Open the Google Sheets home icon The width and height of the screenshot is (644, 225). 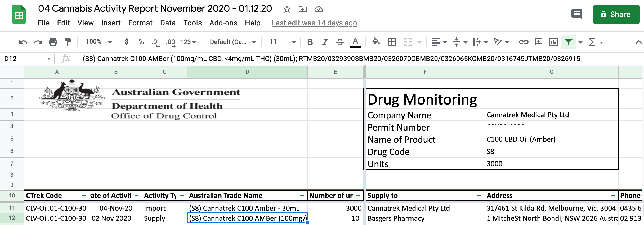(19, 15)
